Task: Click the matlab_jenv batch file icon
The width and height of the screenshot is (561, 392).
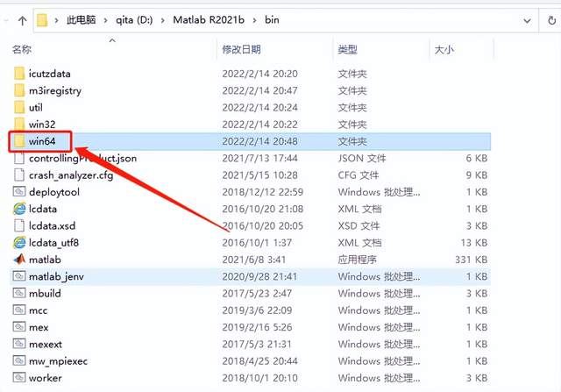Action: [x=19, y=276]
